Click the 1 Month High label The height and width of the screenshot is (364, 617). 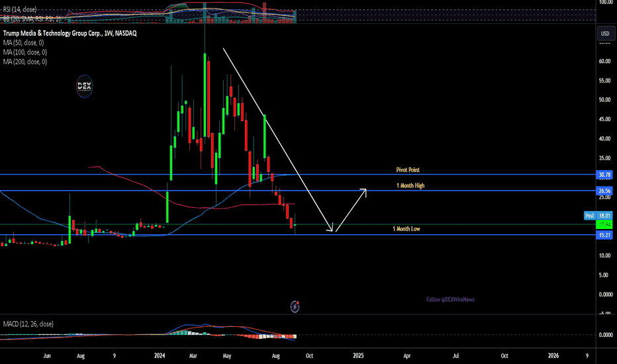(x=410, y=185)
